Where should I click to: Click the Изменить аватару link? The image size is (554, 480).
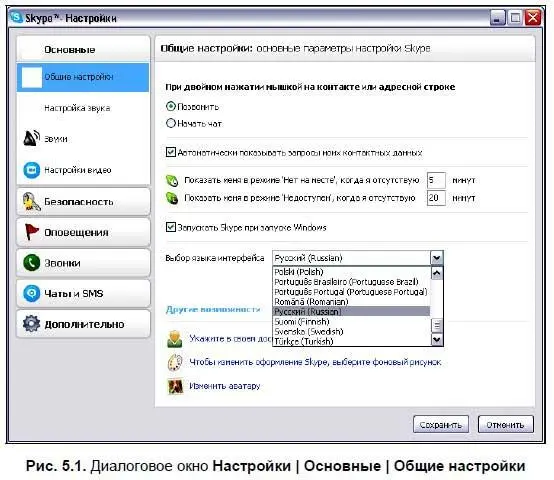(225, 386)
